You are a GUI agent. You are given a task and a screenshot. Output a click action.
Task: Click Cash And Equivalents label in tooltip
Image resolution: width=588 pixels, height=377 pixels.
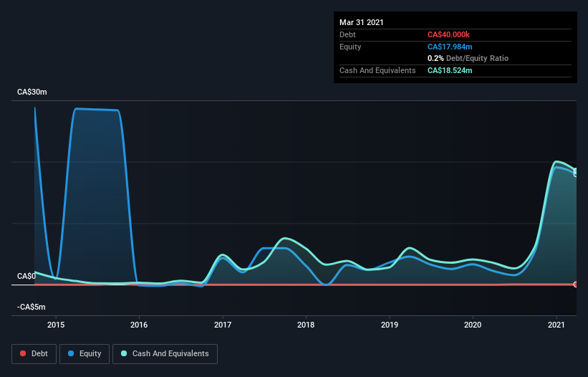pos(377,70)
